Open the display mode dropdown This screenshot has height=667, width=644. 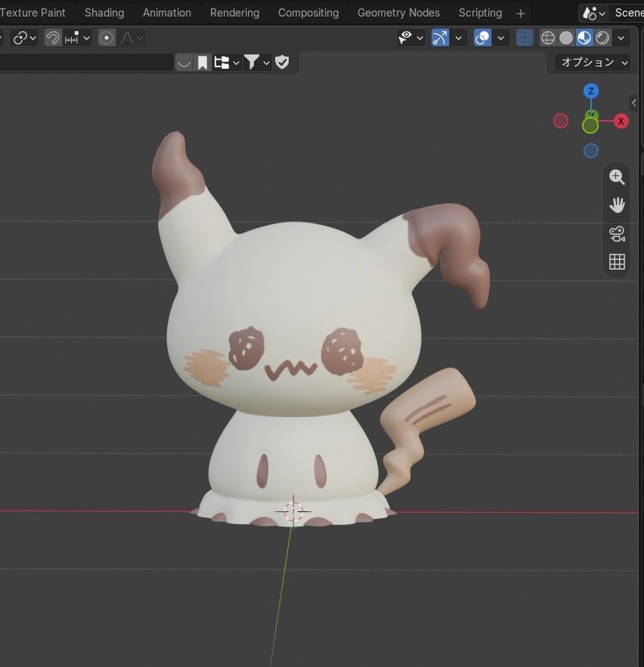point(227,63)
